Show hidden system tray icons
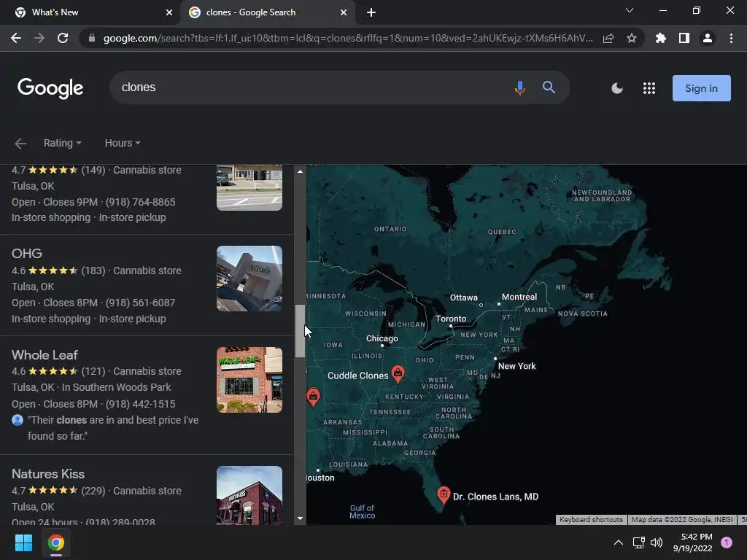Viewport: 747px width, 560px height. (x=619, y=542)
